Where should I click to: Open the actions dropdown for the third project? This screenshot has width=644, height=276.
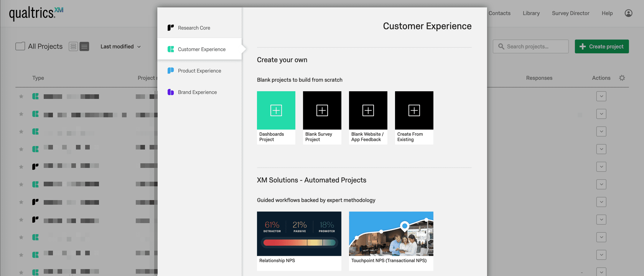(601, 131)
